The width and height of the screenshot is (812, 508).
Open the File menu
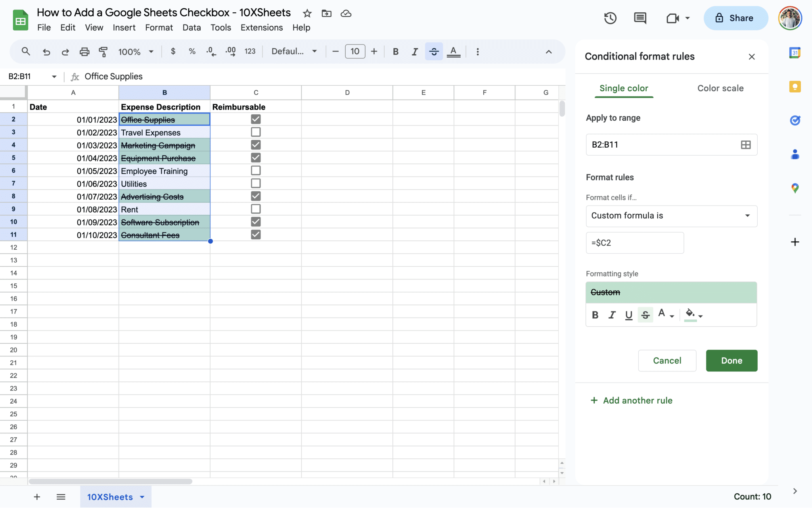44,27
